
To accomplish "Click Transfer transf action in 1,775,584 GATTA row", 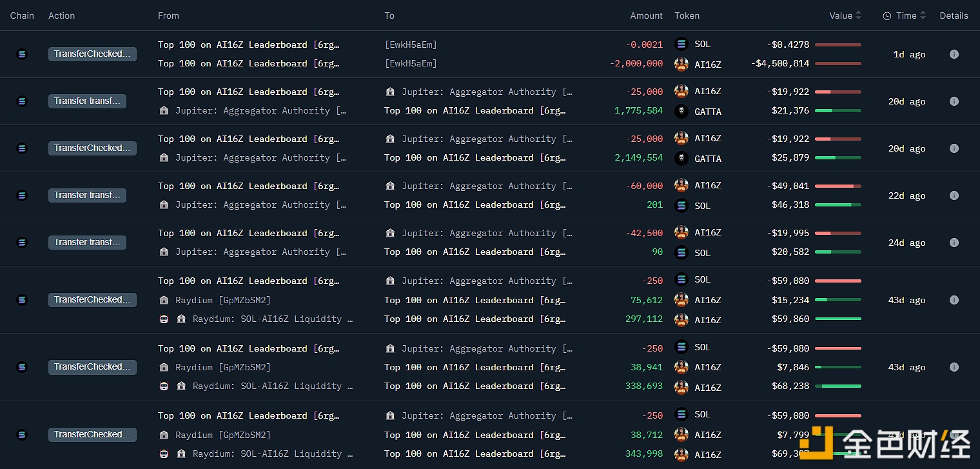I will 87,101.
